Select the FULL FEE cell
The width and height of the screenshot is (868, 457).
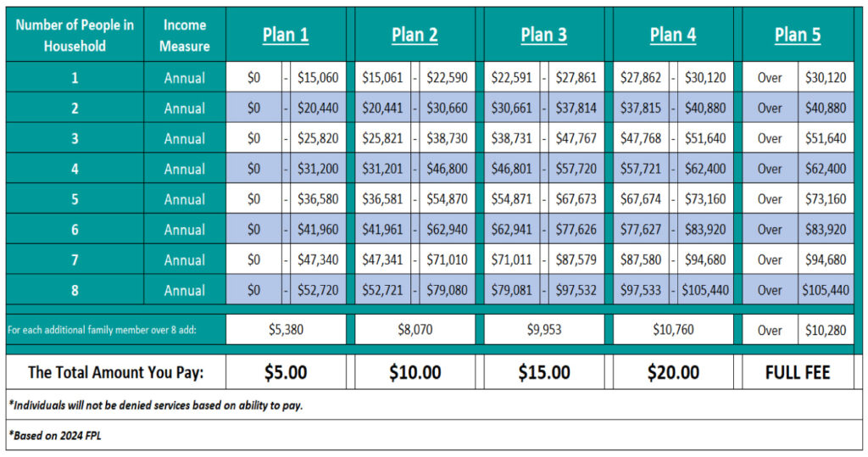(798, 372)
